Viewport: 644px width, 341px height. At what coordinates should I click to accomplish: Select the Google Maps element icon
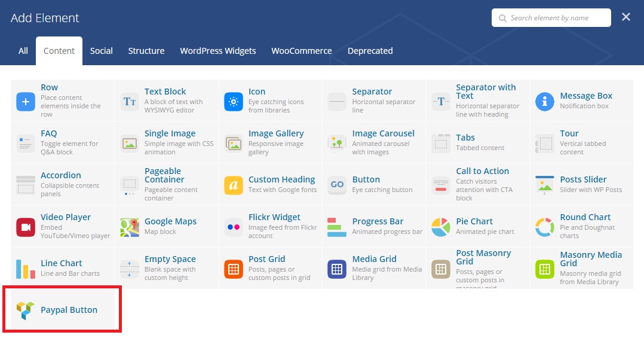point(130,227)
